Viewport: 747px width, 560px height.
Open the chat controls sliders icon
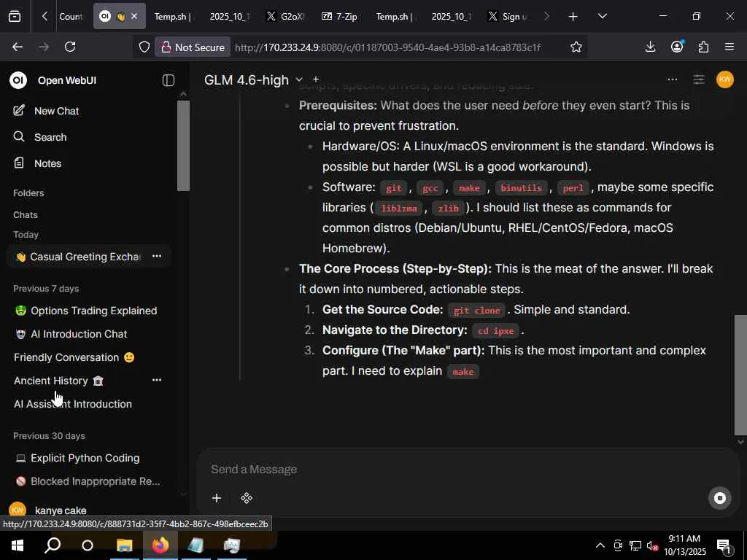698,79
